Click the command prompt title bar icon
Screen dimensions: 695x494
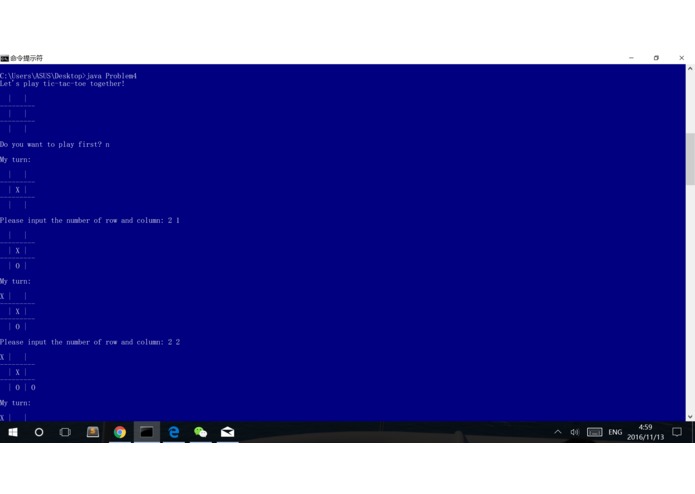[x=4, y=58]
